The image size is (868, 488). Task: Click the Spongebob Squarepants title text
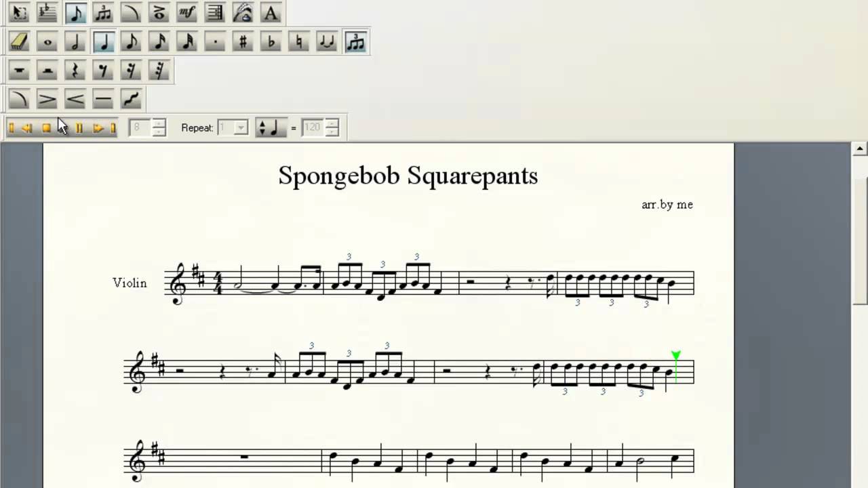pos(408,176)
